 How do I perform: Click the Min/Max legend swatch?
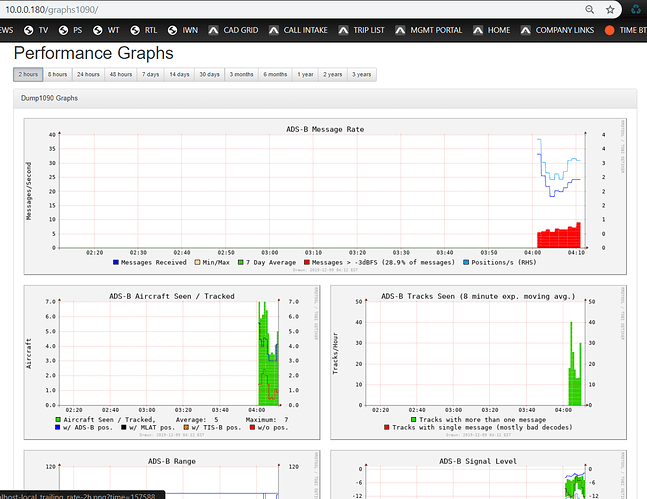click(197, 263)
